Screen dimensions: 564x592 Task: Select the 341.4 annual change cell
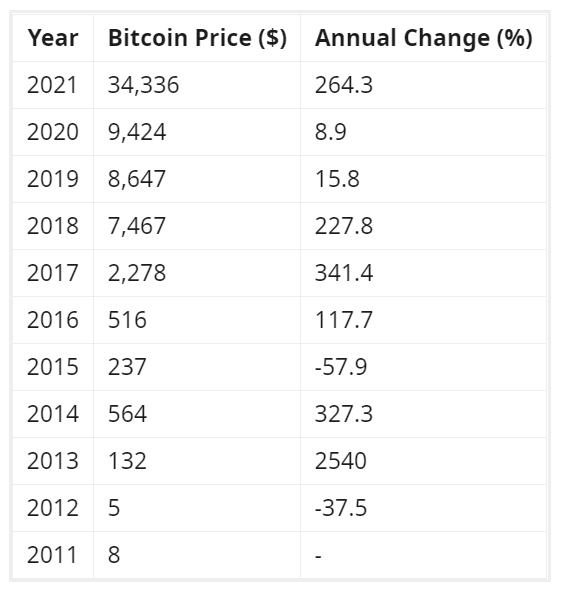(424, 273)
